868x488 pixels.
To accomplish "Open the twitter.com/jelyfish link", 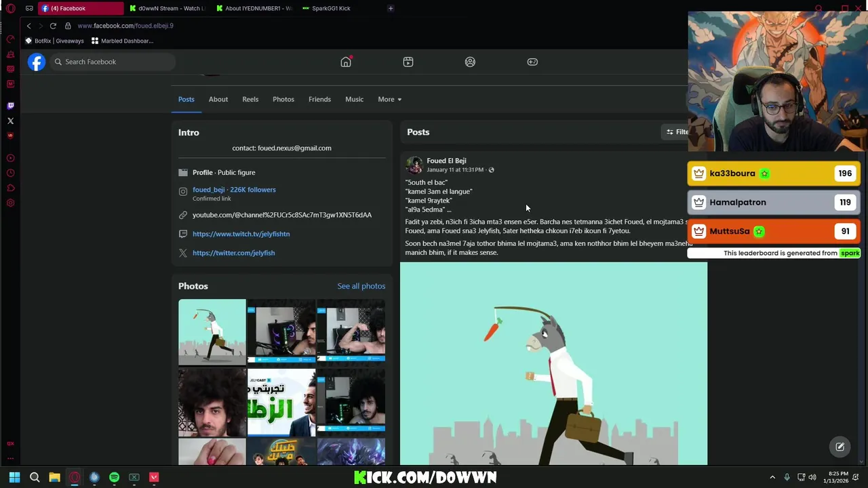I will pyautogui.click(x=233, y=253).
